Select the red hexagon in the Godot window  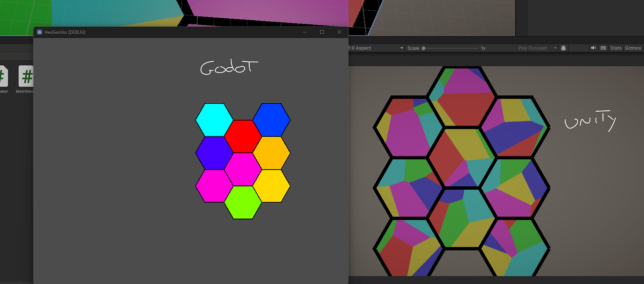point(243,137)
